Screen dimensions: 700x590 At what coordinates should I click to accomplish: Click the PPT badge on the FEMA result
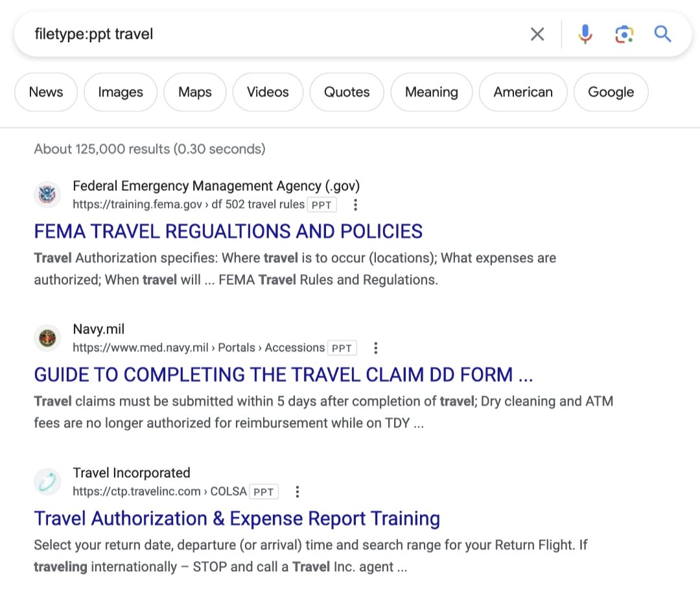click(321, 205)
